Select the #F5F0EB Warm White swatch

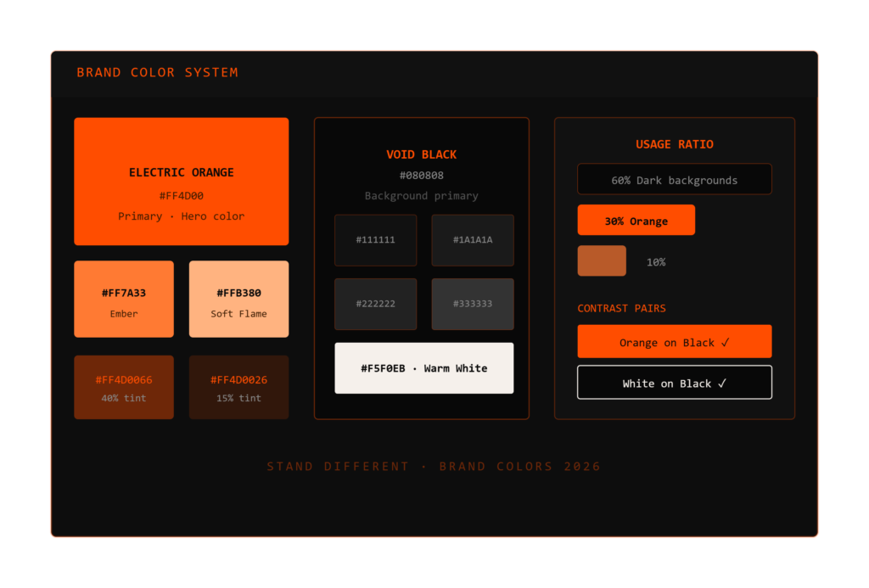click(x=424, y=368)
